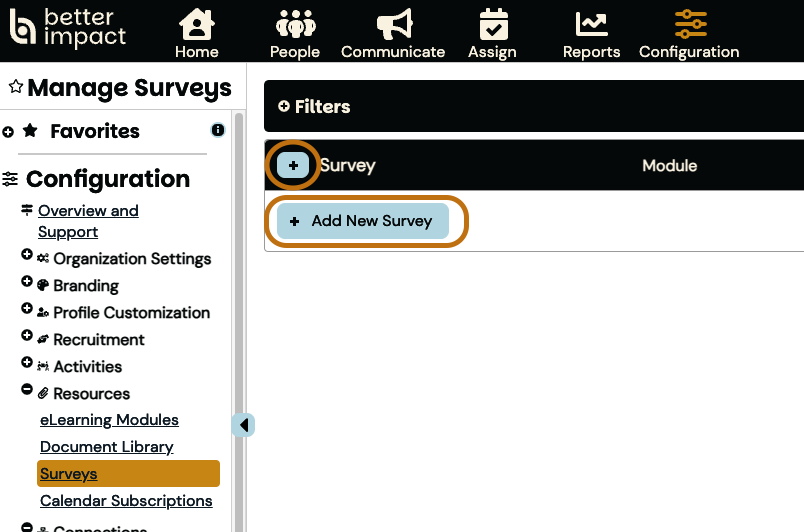Expand the Favorites section
This screenshot has width=804, height=532.
click(9, 131)
